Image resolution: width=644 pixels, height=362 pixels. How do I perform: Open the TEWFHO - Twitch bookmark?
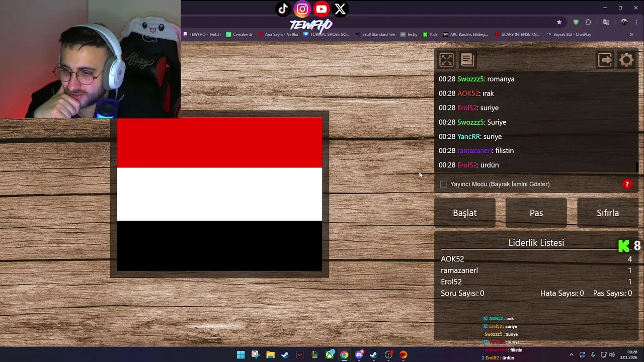[201, 34]
